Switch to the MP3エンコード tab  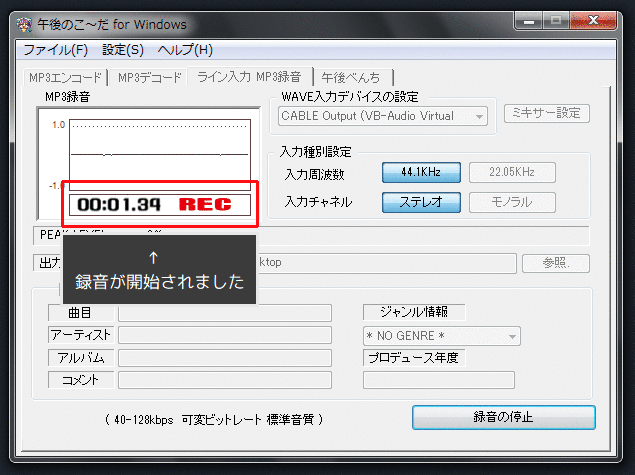[67, 77]
